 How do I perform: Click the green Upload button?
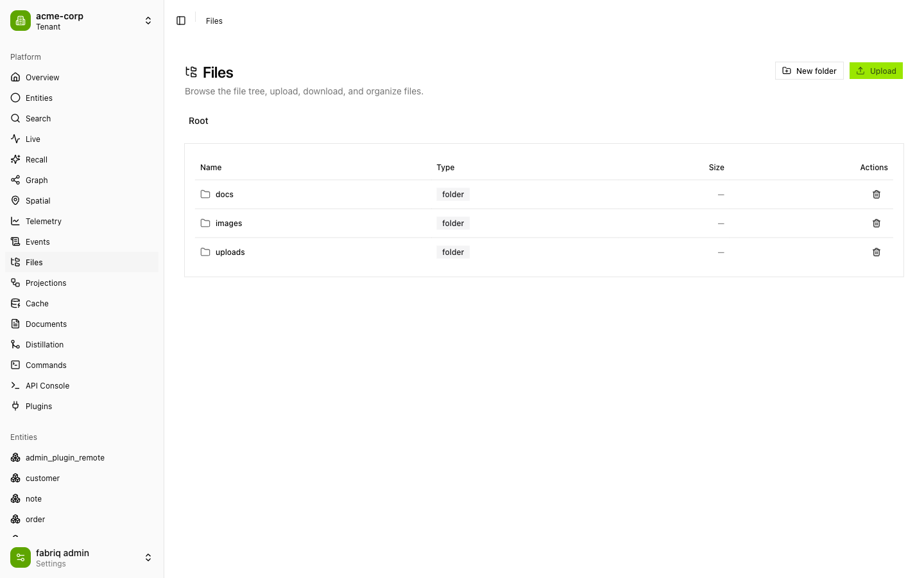pos(876,71)
